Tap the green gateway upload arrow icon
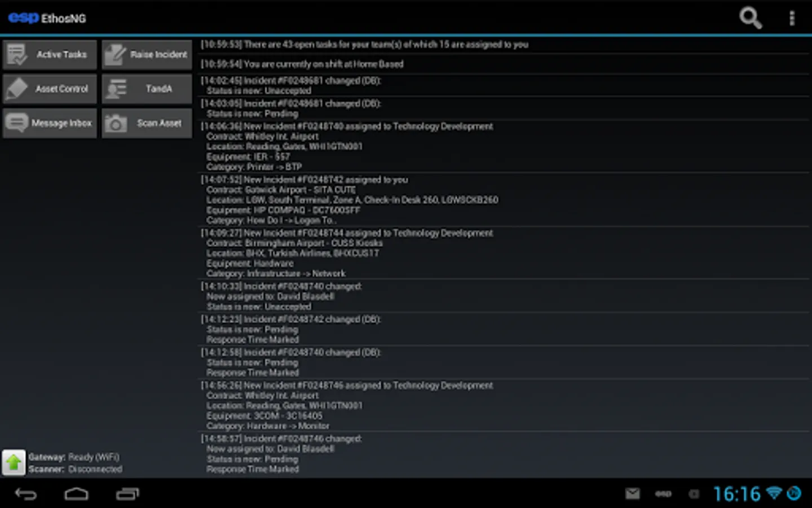The height and width of the screenshot is (508, 812). (x=14, y=463)
